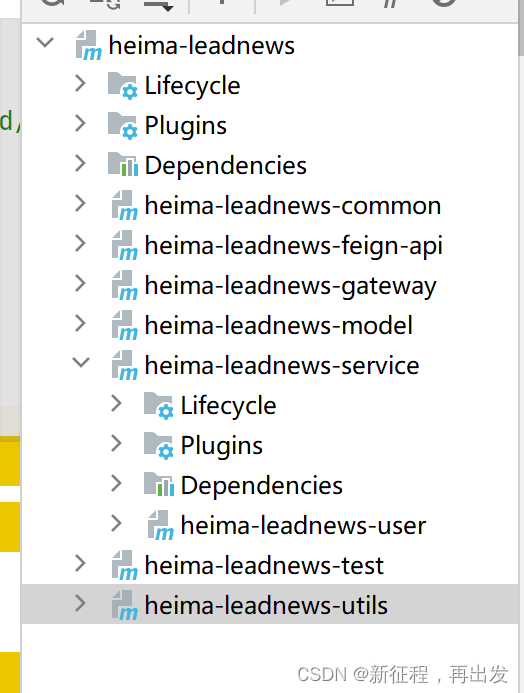This screenshot has width=524, height=693.
Task: Expand the heima-leadnews-utils module arrow
Action: coord(80,603)
